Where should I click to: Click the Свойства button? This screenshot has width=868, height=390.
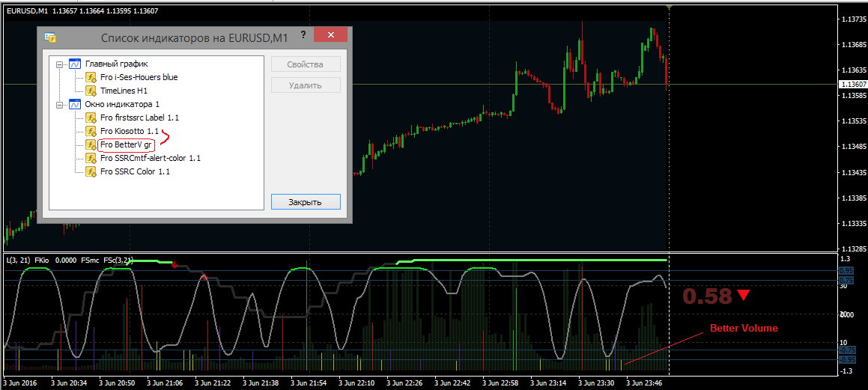306,64
